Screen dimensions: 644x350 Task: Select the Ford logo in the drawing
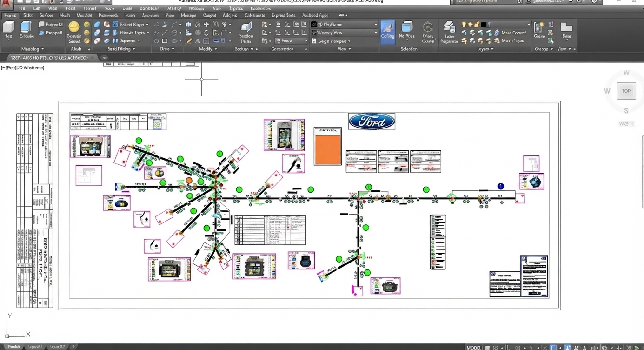(372, 121)
